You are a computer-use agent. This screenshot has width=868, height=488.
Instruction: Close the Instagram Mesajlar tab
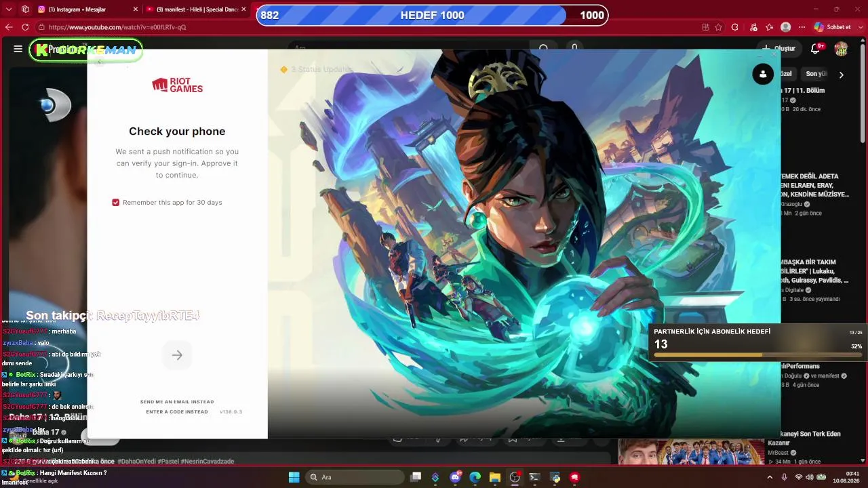(x=135, y=9)
